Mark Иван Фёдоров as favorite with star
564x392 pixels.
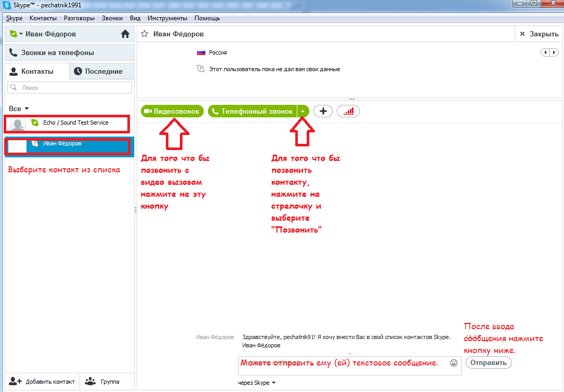coord(145,34)
